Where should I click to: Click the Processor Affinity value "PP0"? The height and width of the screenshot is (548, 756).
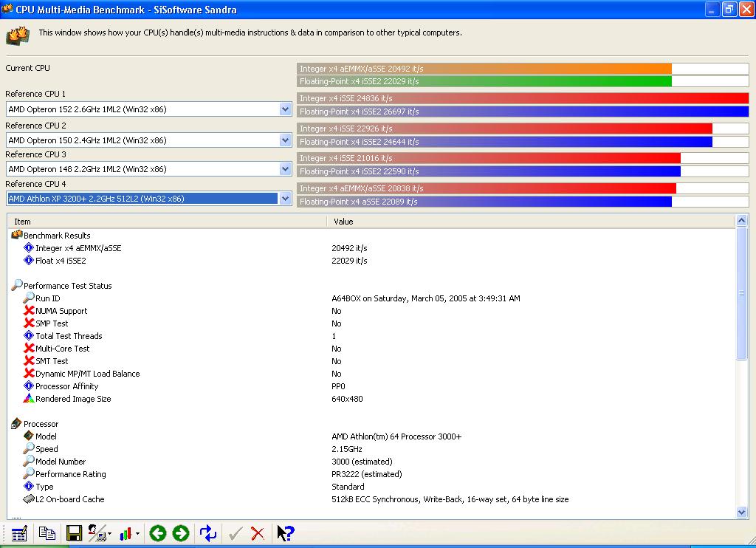tap(338, 386)
